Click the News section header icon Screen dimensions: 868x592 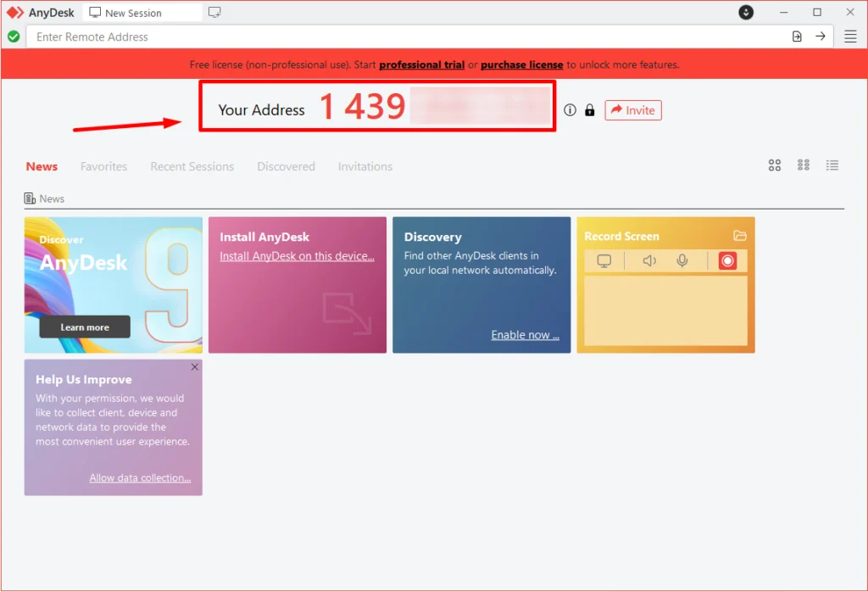[30, 198]
